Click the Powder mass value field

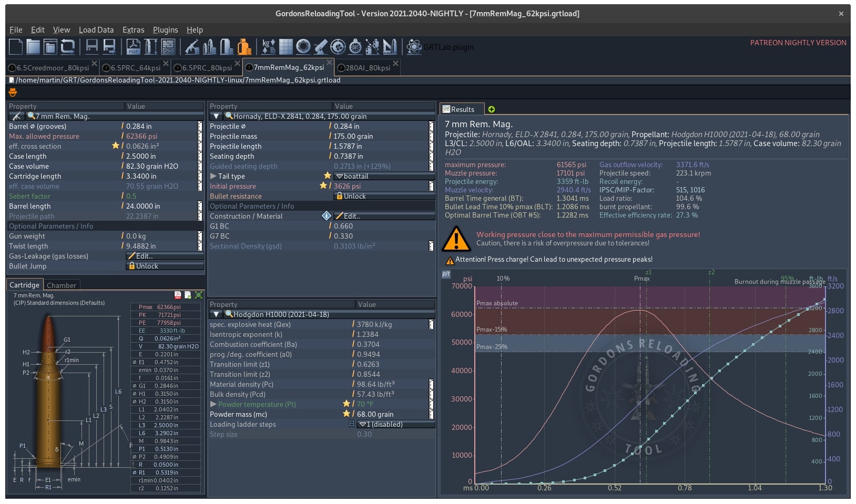[x=392, y=414]
